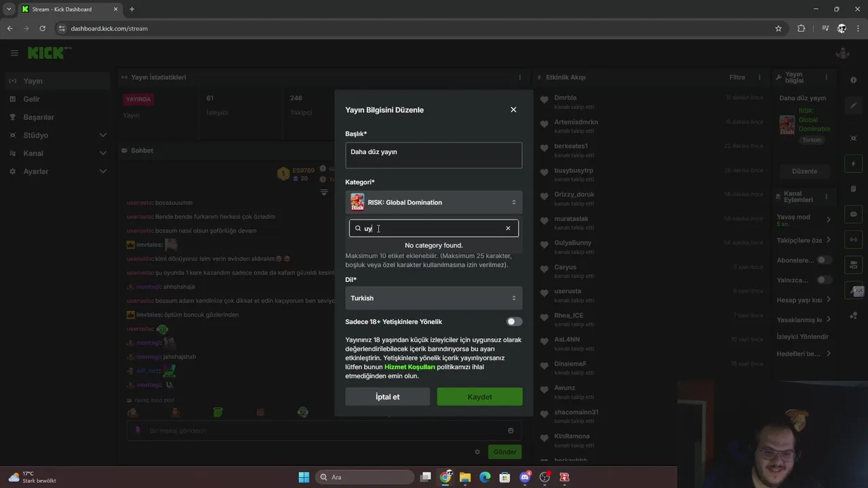Click the chat collapse icon below pinned message
This screenshot has width=868, height=488.
pyautogui.click(x=324, y=192)
